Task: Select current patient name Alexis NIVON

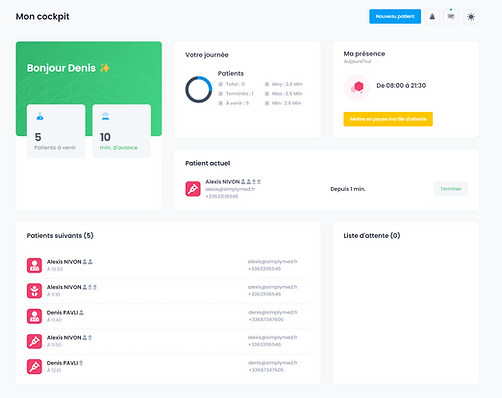Action: 222,182
